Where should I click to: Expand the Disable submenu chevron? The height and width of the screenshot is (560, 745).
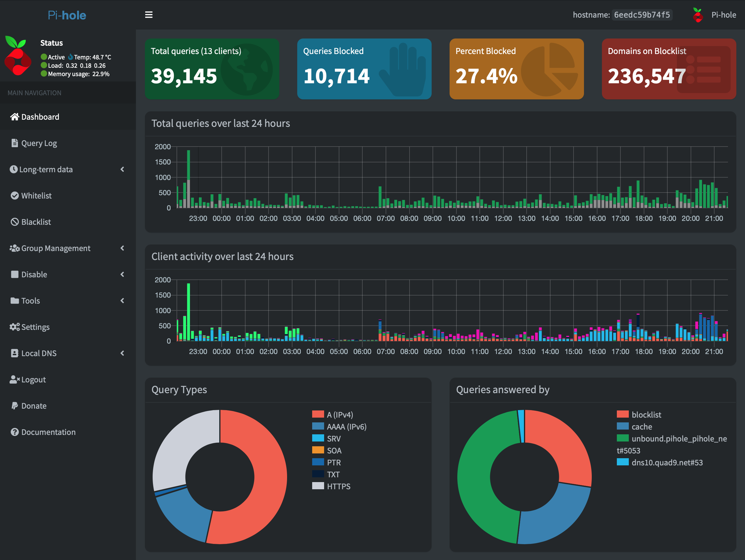[122, 274]
